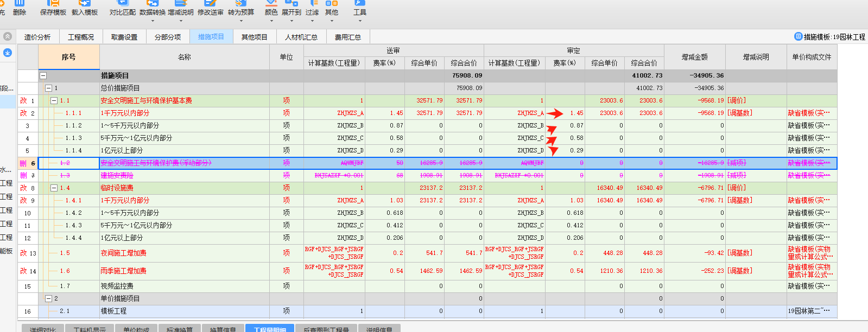Collapse row 1.1 安全文明施工与环境保护基本费
This screenshot has width=868, height=332.
point(54,101)
